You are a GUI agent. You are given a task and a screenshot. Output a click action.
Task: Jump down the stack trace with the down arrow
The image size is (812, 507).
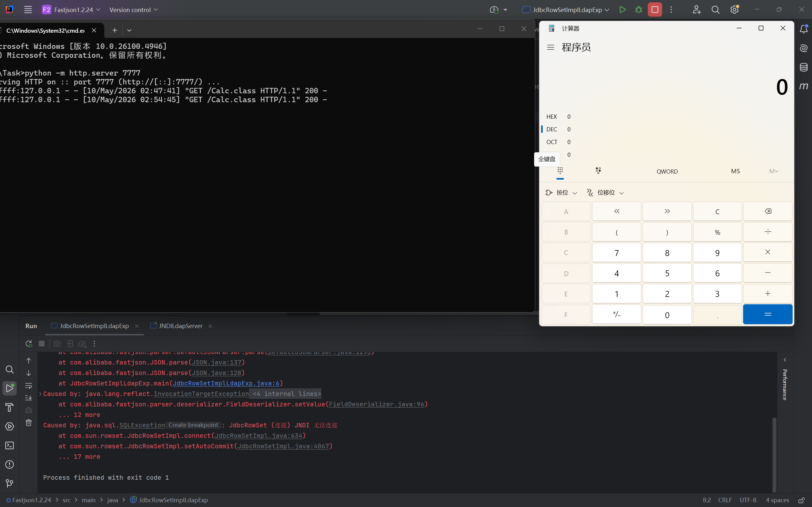(x=29, y=373)
